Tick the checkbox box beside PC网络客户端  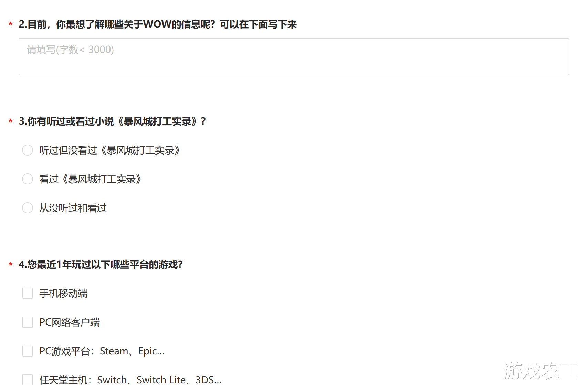tap(28, 322)
